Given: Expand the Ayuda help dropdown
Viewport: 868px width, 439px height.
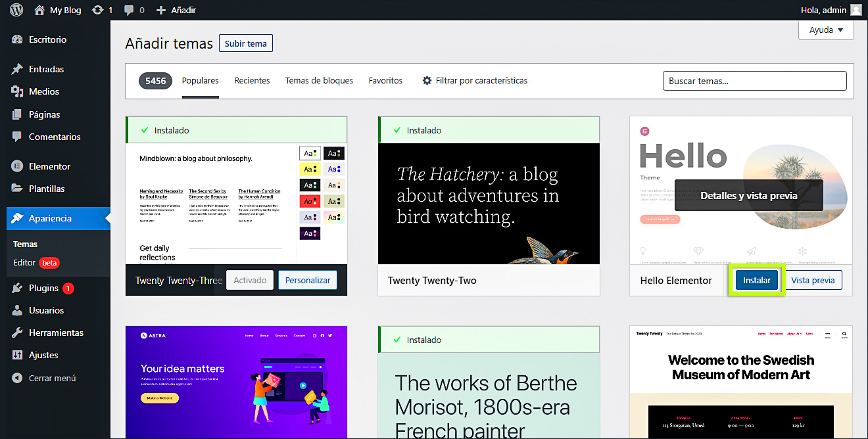Looking at the screenshot, I should click(826, 30).
